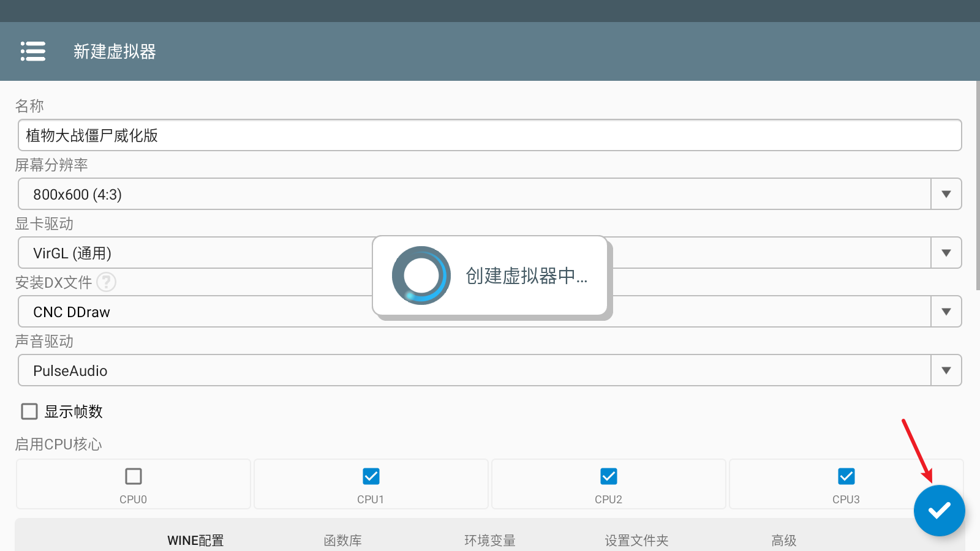Click the 名称 name input field
The width and height of the screenshot is (980, 551).
[490, 135]
